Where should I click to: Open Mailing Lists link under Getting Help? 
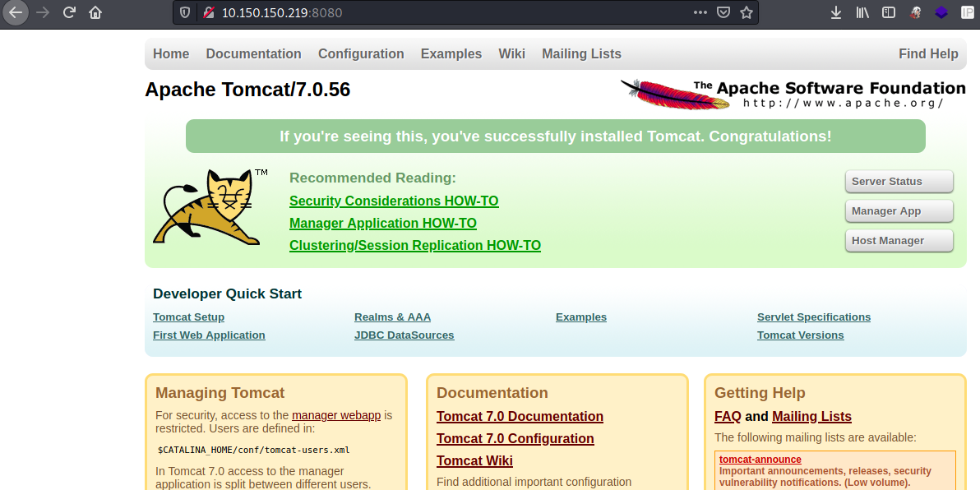coord(812,416)
